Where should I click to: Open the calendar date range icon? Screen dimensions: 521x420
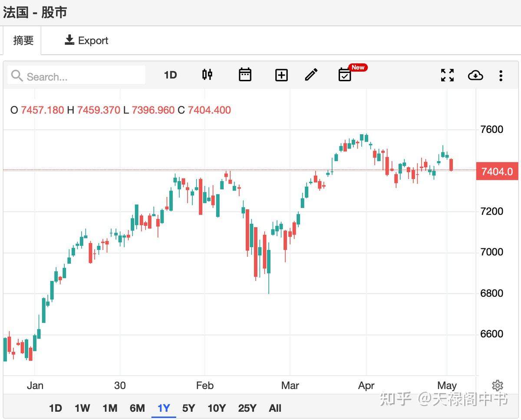pyautogui.click(x=245, y=75)
